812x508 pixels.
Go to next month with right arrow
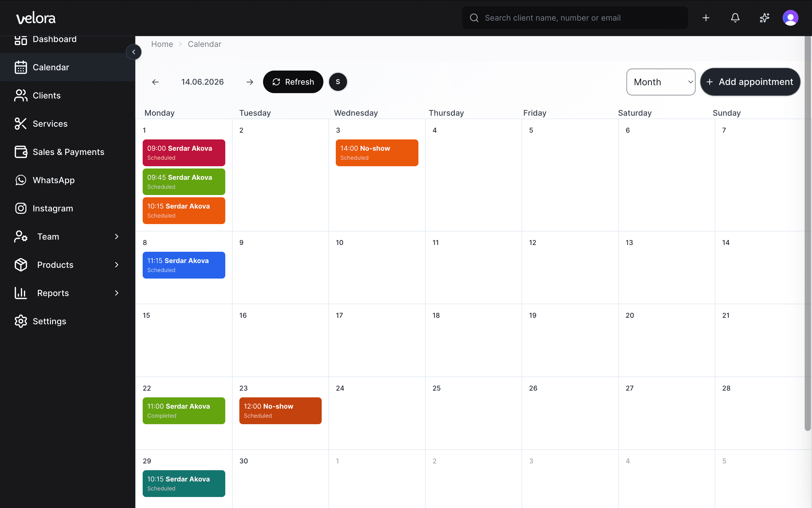(x=250, y=82)
